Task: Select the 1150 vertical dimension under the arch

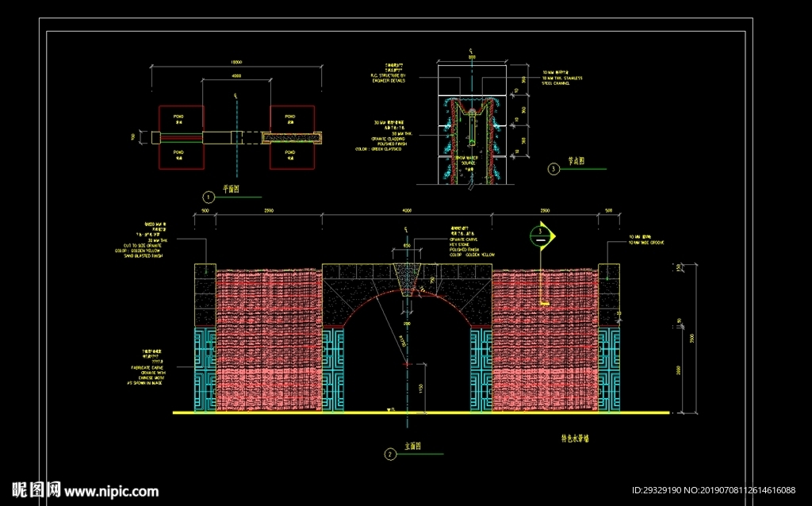Action: pos(422,389)
